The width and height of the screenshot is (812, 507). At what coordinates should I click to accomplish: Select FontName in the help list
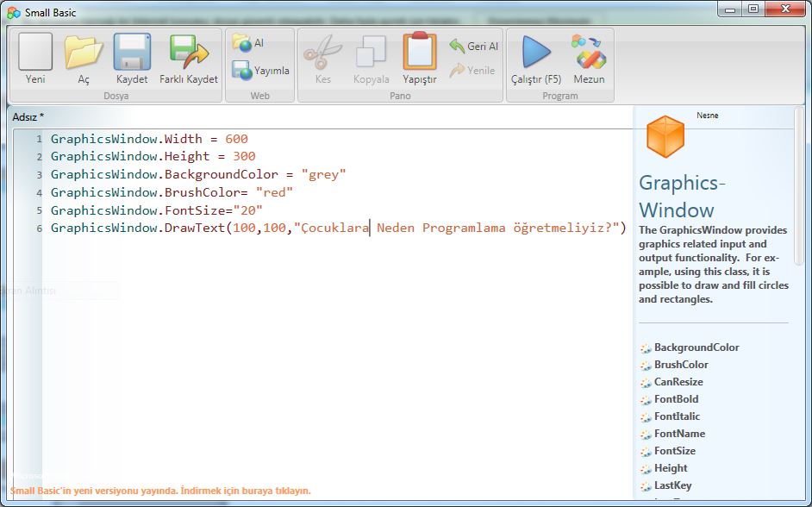click(x=679, y=434)
